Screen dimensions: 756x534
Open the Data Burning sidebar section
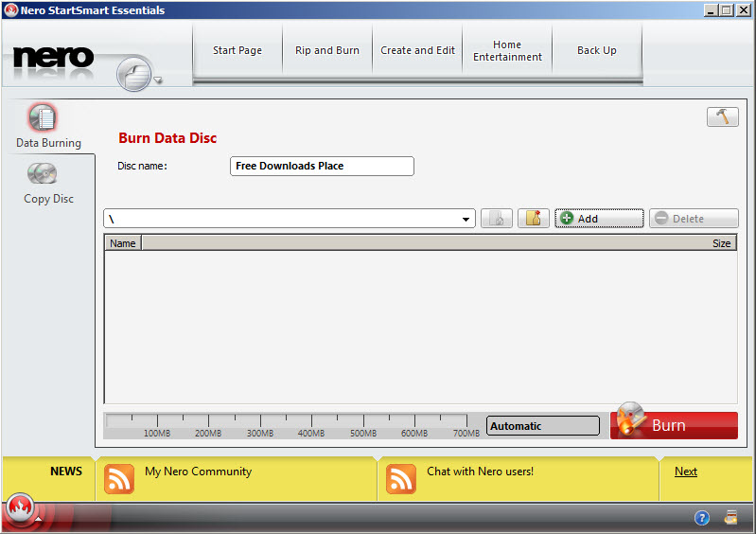[48, 126]
